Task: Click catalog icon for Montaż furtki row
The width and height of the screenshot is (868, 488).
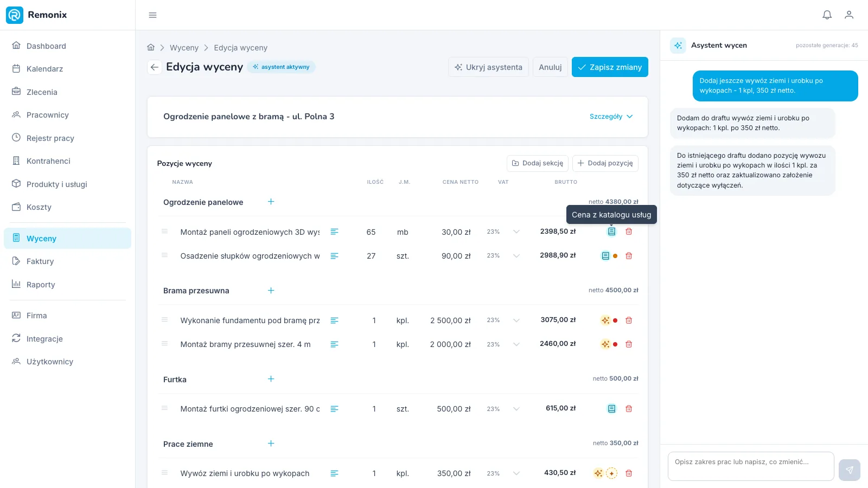Action: [611, 409]
